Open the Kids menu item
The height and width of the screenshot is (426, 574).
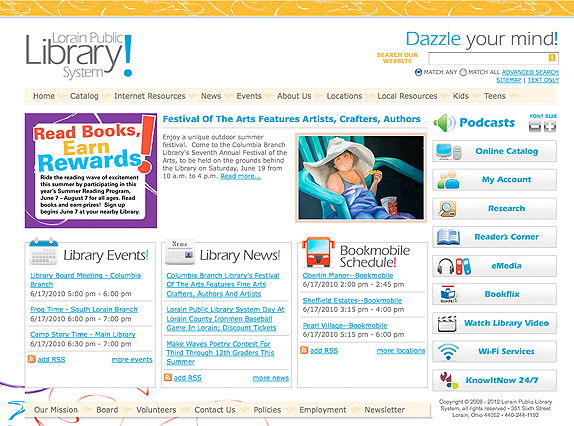click(x=461, y=96)
